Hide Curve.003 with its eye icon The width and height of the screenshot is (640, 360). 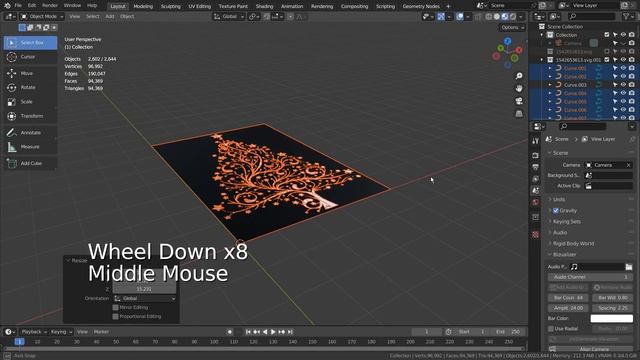(x=623, y=85)
